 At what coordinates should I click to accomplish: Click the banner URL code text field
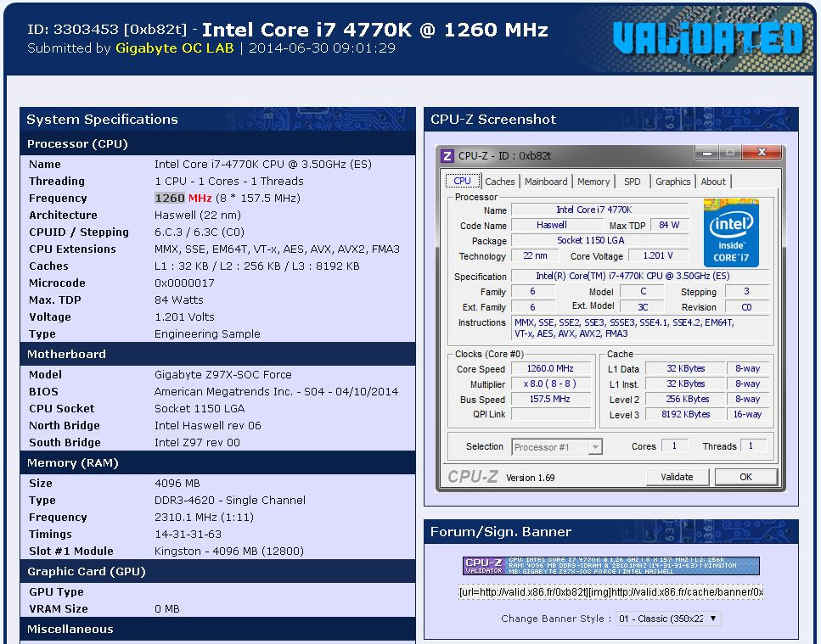pos(610,592)
